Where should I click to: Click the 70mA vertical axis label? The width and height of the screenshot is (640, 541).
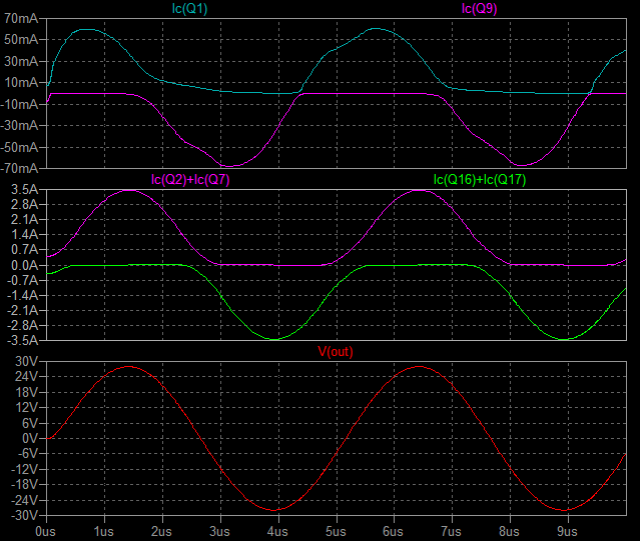21,18
